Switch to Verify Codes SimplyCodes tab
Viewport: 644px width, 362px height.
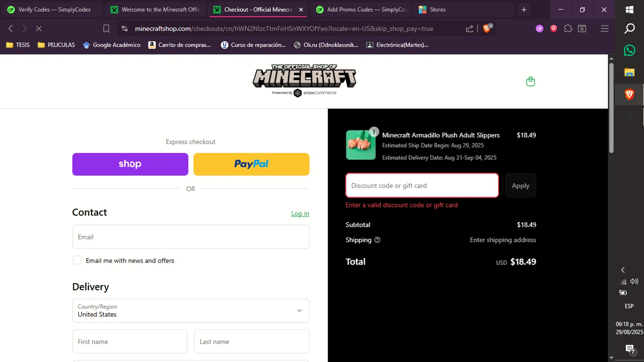[x=52, y=9]
